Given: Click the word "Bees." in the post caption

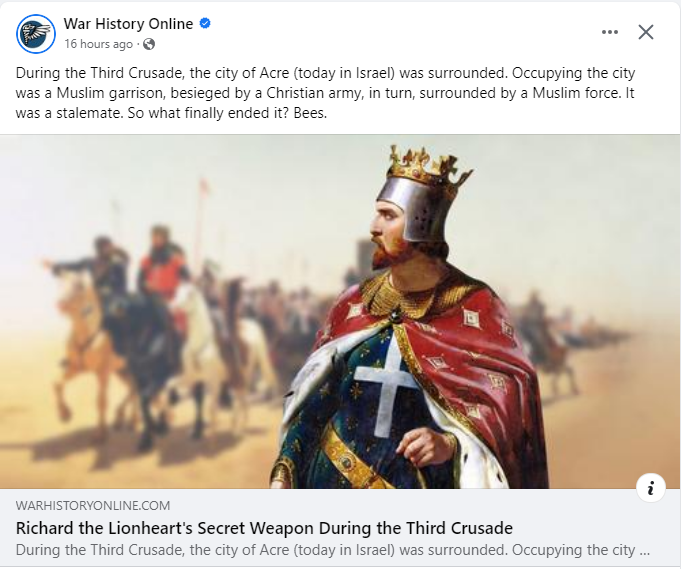Looking at the screenshot, I should pos(310,113).
